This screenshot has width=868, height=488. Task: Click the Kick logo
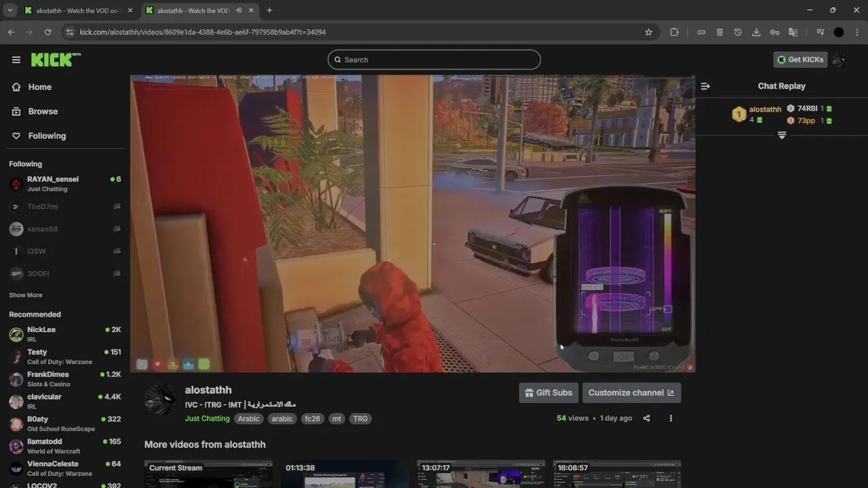56,60
